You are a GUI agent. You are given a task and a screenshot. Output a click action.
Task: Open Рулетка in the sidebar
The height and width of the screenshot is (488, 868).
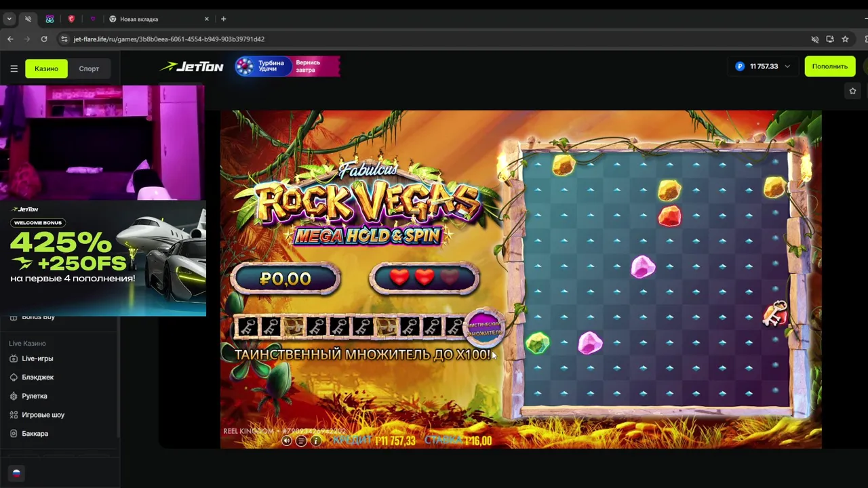point(34,396)
